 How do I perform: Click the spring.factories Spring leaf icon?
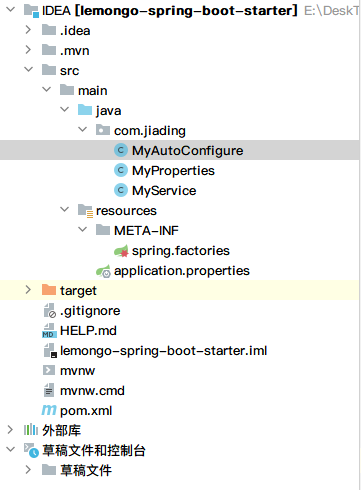point(121,251)
